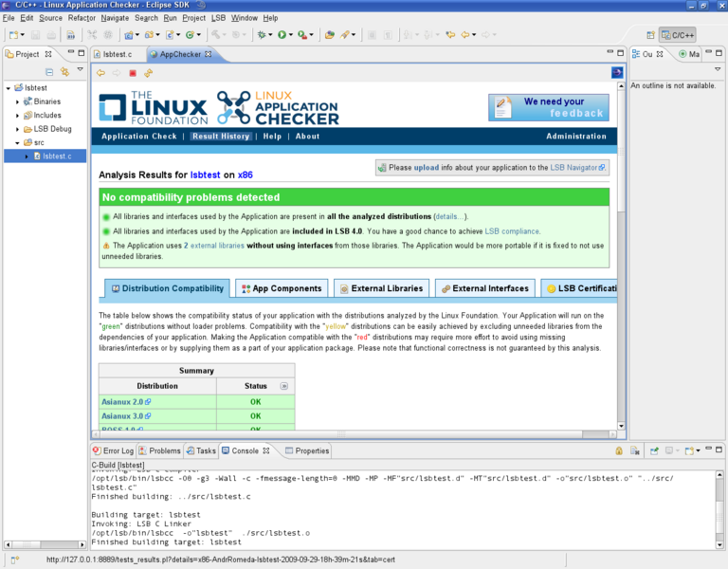The height and width of the screenshot is (569, 728).
Task: Open the LSB menu in menu bar
Action: coord(218,18)
